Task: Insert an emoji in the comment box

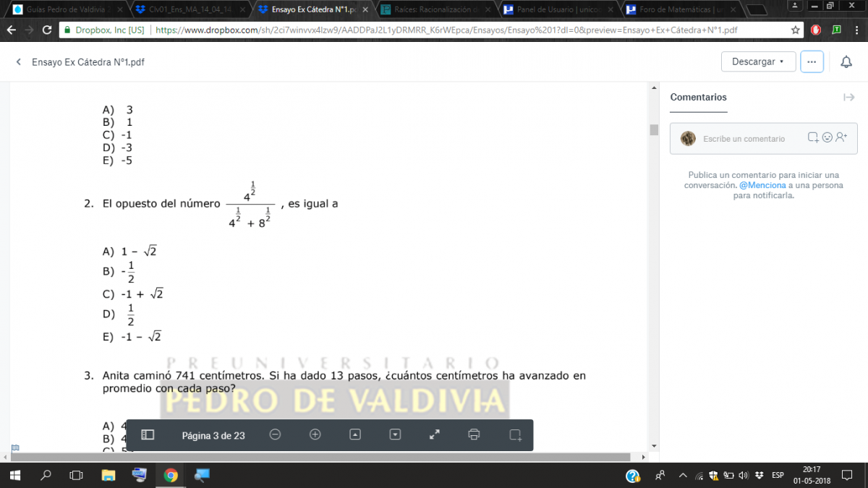Action: coord(827,137)
